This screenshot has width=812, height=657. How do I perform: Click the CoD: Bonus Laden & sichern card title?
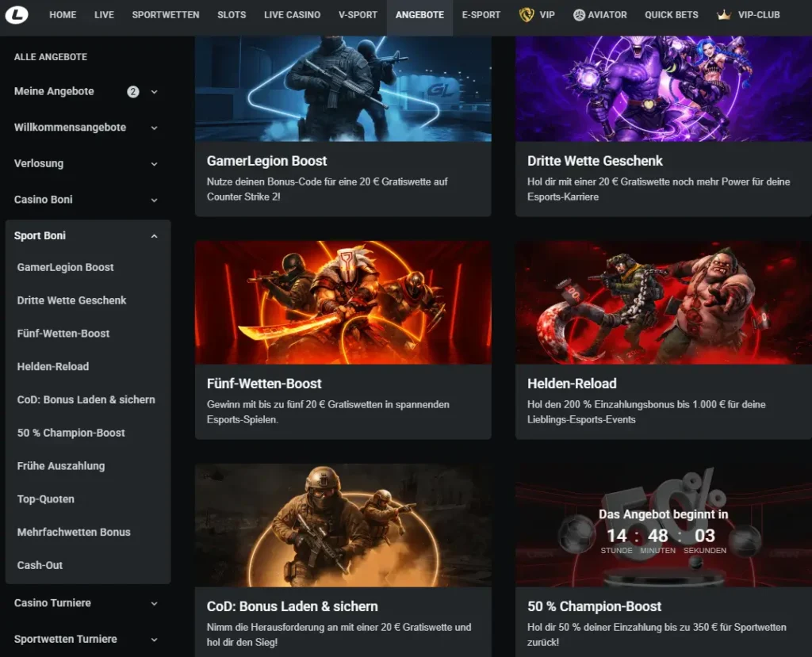292,606
